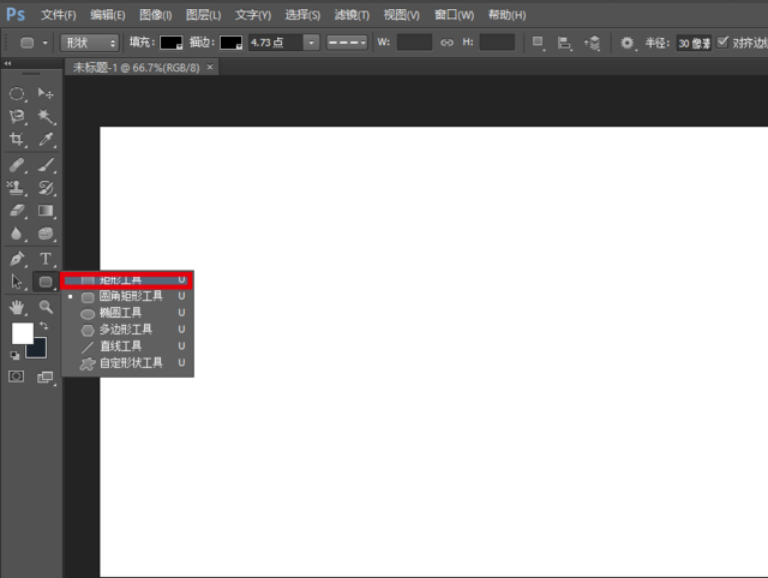Open the path operations options
The width and height of the screenshot is (768, 578).
(538, 43)
